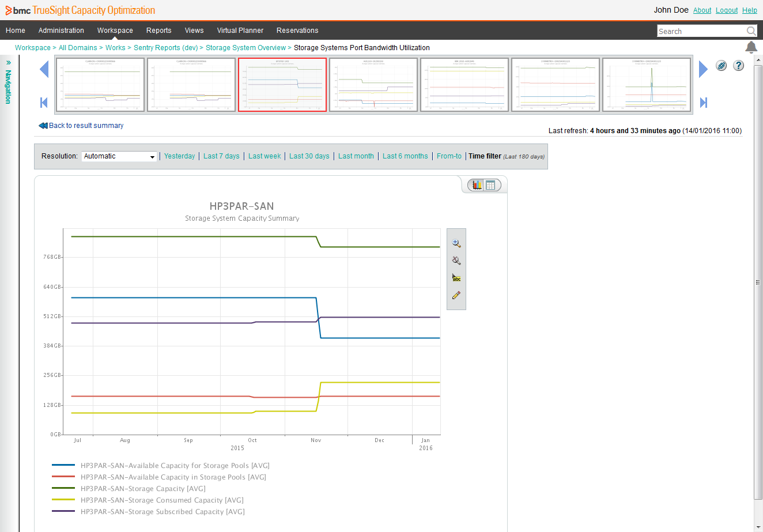The image size is (763, 532).
Task: Click the pencil edit chart tool
Action: point(456,295)
